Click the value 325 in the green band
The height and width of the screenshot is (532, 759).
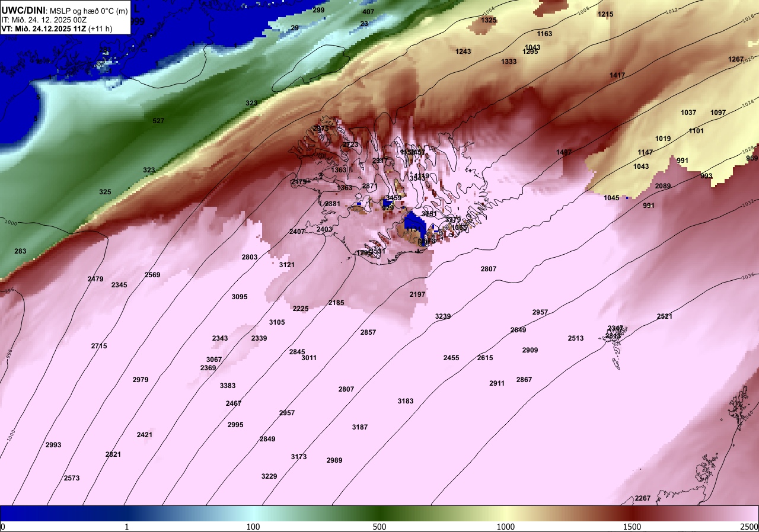pos(105,192)
